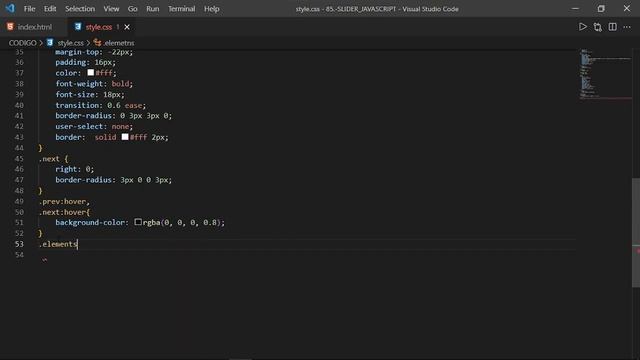Click the minimap code overview

point(605,74)
